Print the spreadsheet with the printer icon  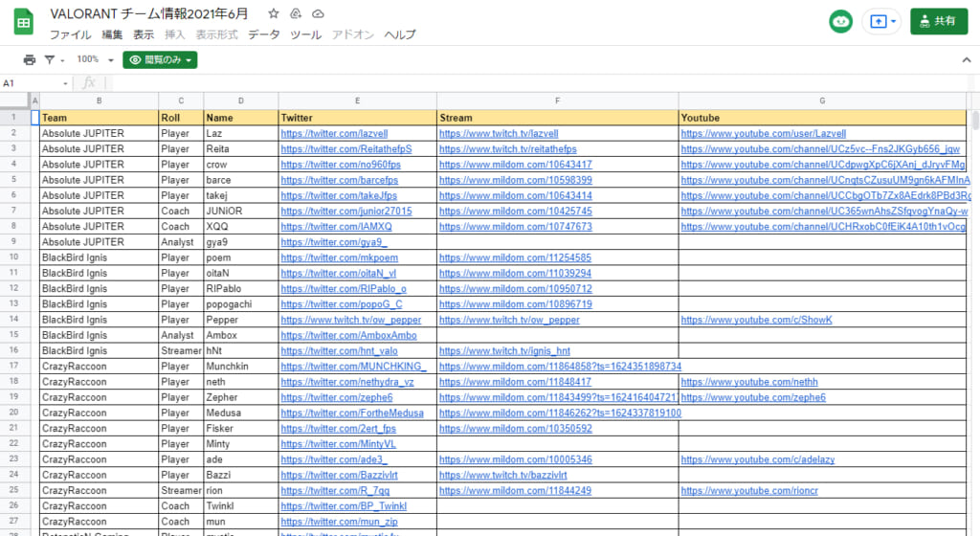30,60
